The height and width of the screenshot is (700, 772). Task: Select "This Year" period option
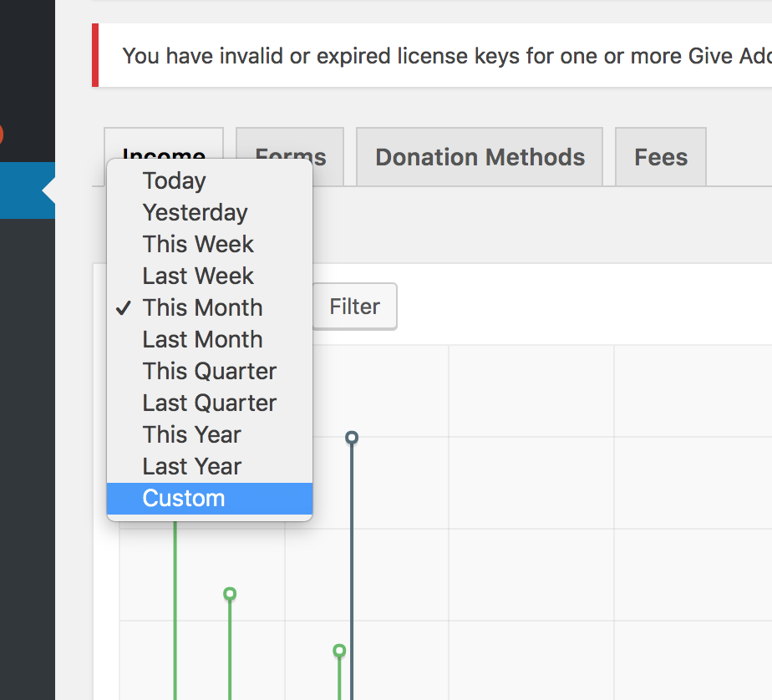pos(191,434)
